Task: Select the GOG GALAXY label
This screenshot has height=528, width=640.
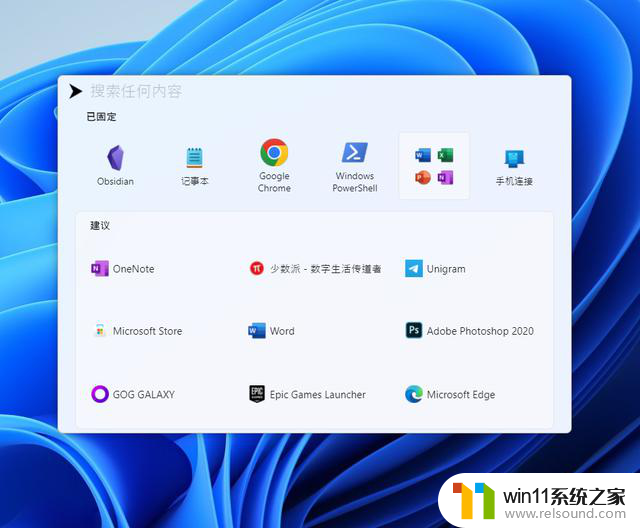Action: pos(144,395)
